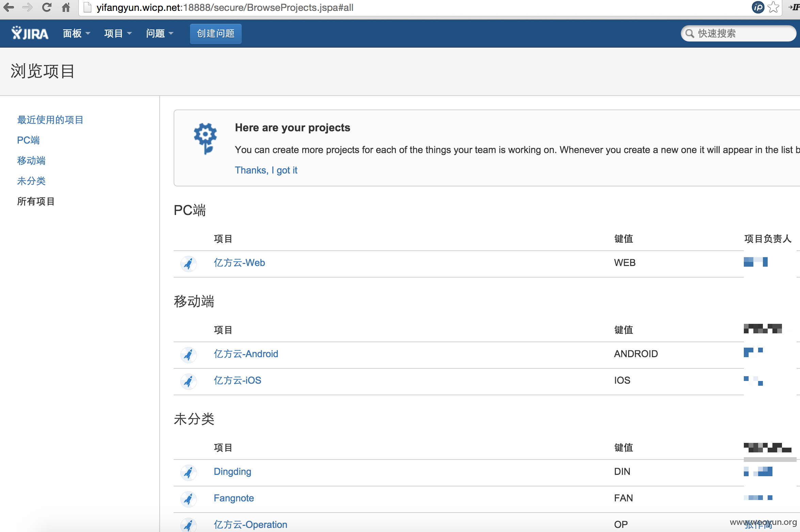The height and width of the screenshot is (532, 800).
Task: Click the rocket avatar for Dingding
Action: tap(188, 472)
